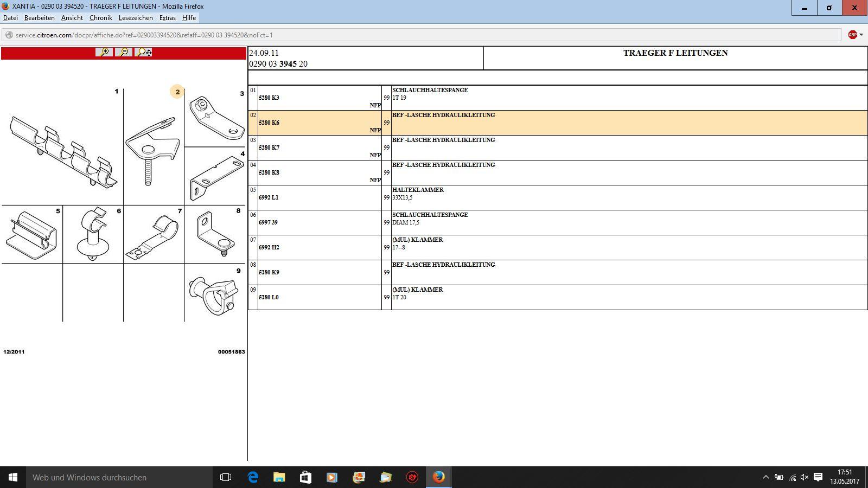Click part number 6992 L1
This screenshot has width=868, height=488.
[x=269, y=198]
